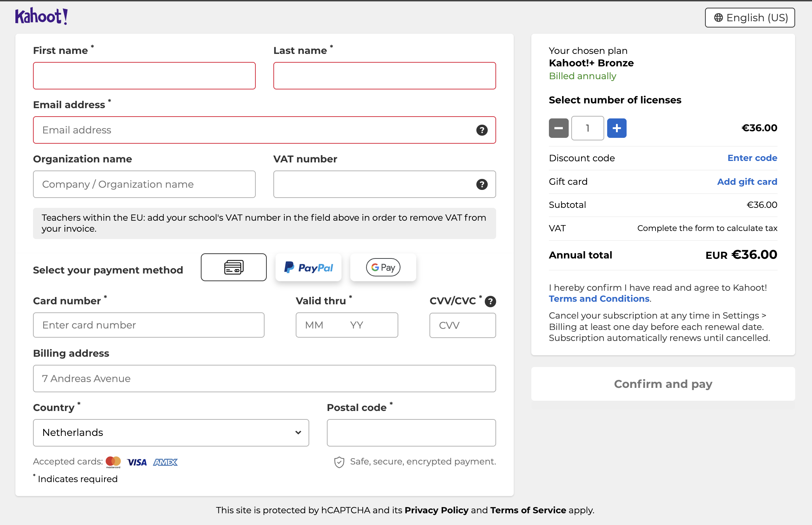The height and width of the screenshot is (525, 812).
Task: Click the 'Complete the form to calculate tax' text
Action: click(707, 228)
